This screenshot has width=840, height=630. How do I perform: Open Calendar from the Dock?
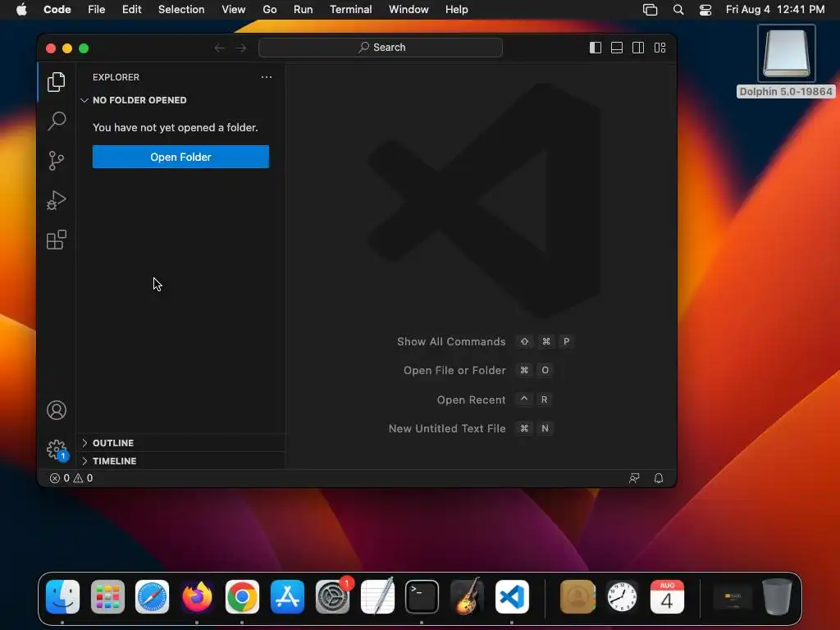click(x=667, y=596)
